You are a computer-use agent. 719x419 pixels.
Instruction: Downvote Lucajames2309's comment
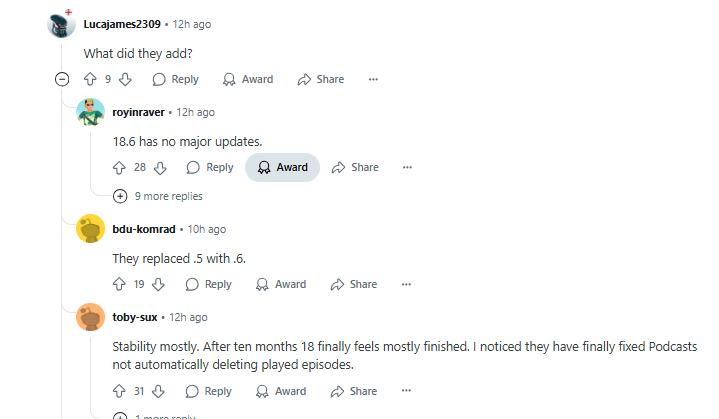125,79
